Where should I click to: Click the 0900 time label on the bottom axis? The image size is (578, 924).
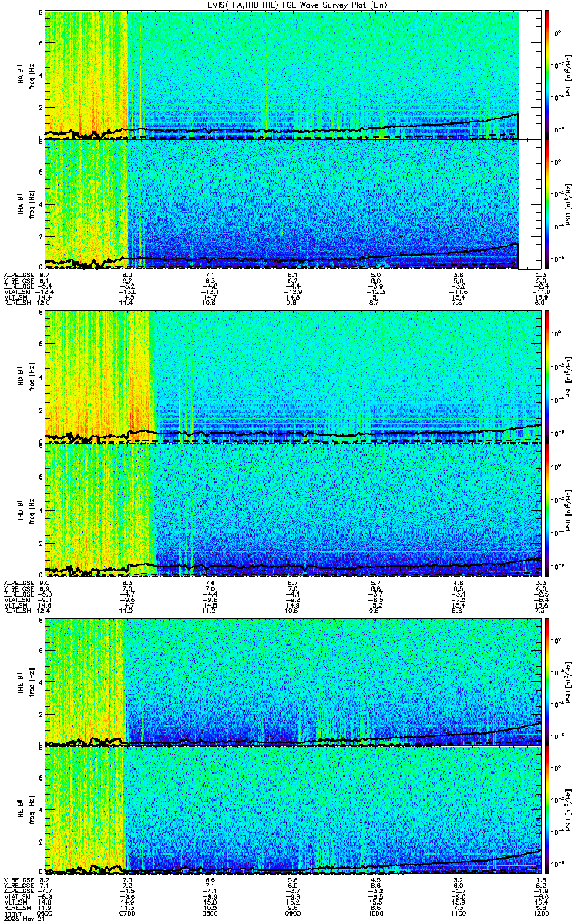[x=293, y=912]
